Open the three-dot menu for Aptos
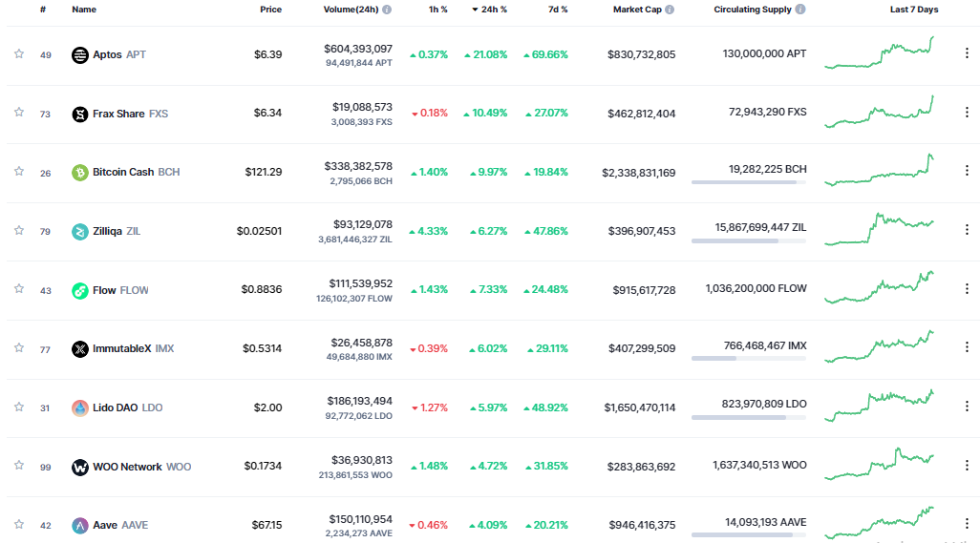 [967, 54]
